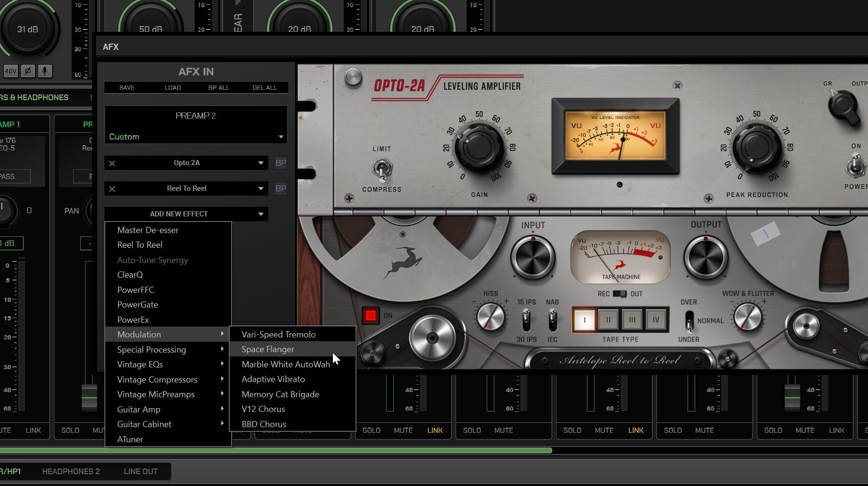Click the LOAD button in AFX IN
This screenshot has width=868, height=486.
(x=173, y=88)
